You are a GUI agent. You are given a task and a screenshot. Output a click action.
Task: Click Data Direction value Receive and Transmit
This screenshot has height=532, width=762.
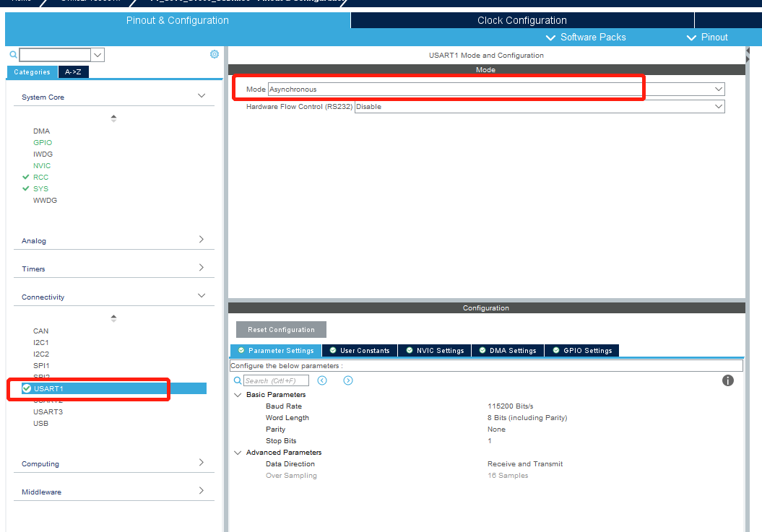(525, 464)
